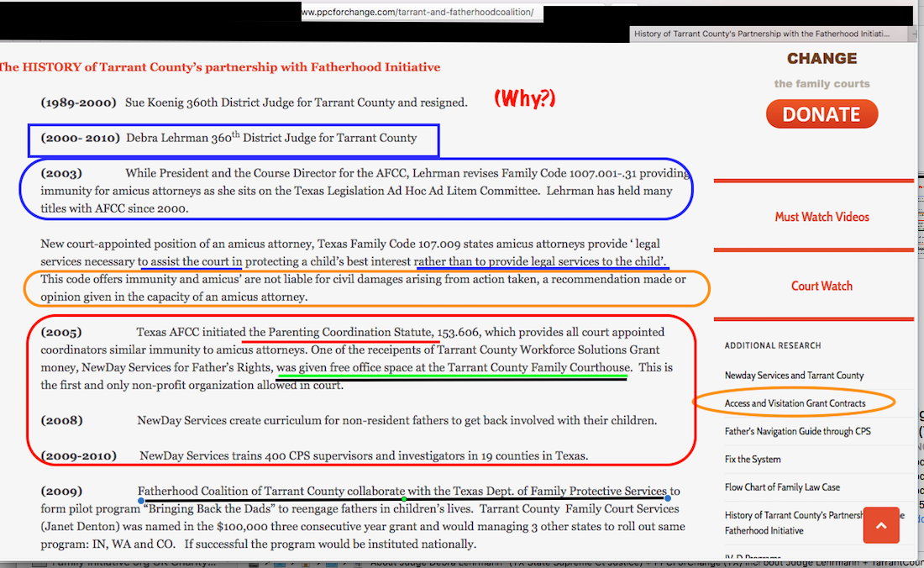The height and width of the screenshot is (568, 924).
Task: Click the Fatherhood Coalition of Tarrant County text
Action: click(241, 491)
